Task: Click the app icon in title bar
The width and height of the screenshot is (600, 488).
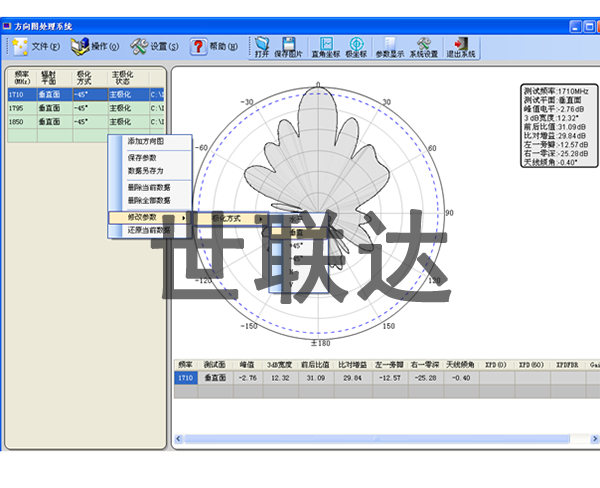Action: [7, 26]
